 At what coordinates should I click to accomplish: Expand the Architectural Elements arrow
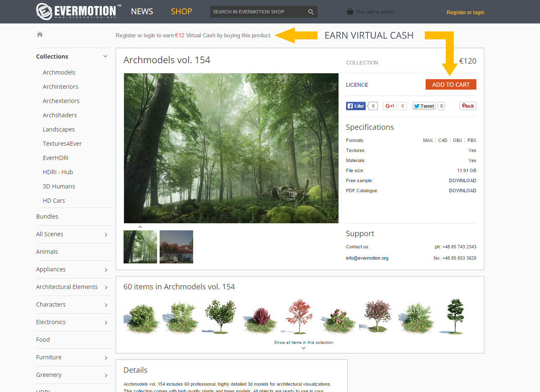click(106, 287)
